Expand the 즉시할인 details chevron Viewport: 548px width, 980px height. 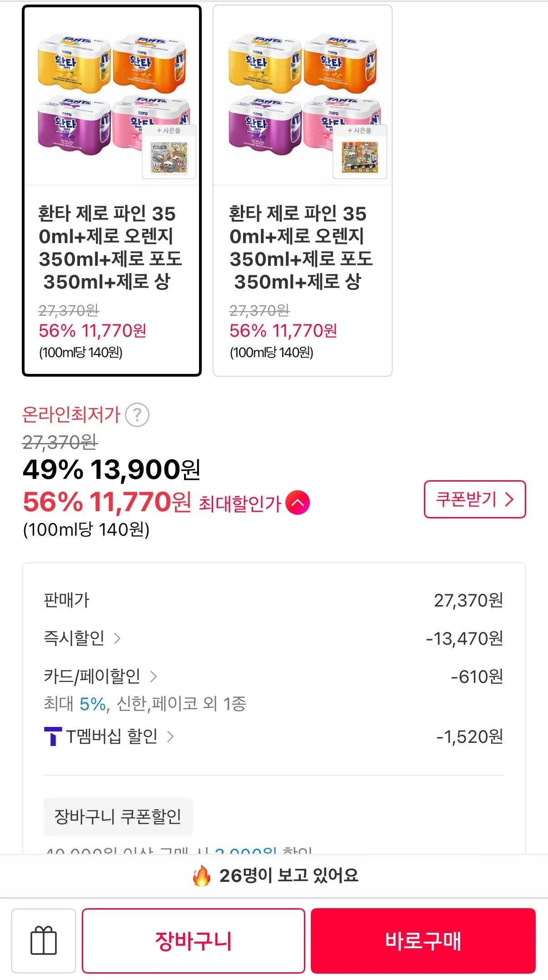[x=117, y=638]
